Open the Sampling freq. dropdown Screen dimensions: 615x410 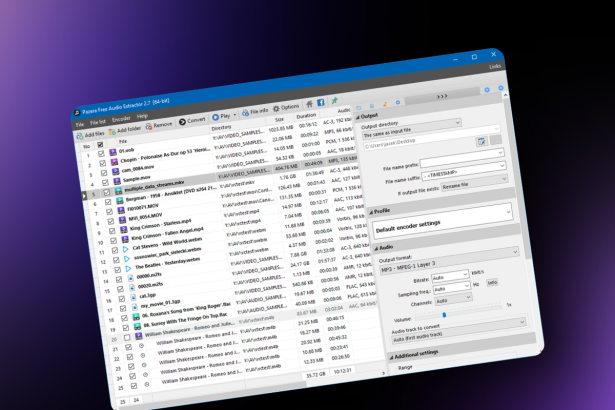pyautogui.click(x=452, y=288)
